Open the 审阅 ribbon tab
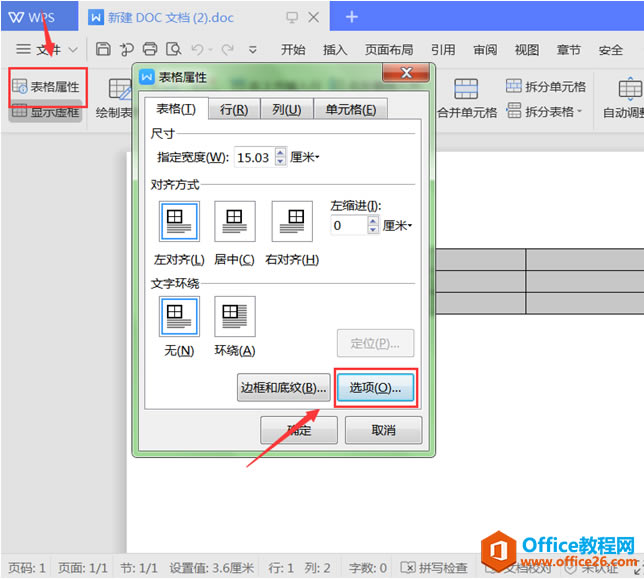 coord(485,50)
